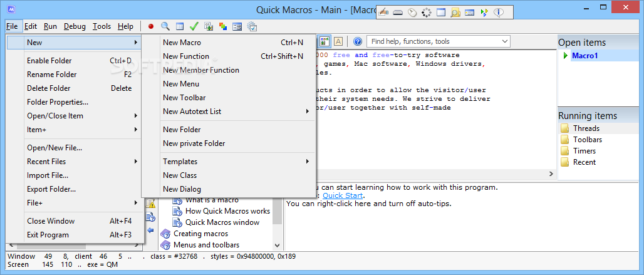Click the red Record button in toolbar
Viewport: 644px width, 275px height.
coord(151,26)
